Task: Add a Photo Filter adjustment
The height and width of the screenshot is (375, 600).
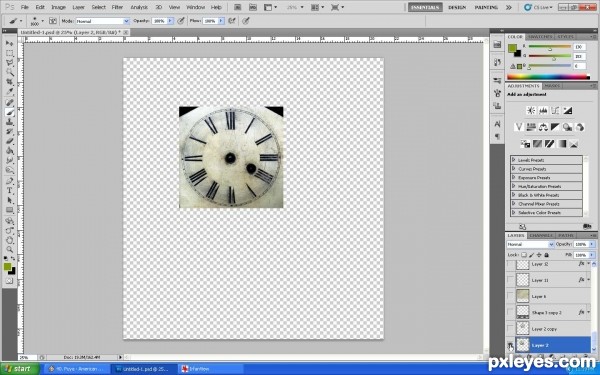Action: (x=567, y=127)
